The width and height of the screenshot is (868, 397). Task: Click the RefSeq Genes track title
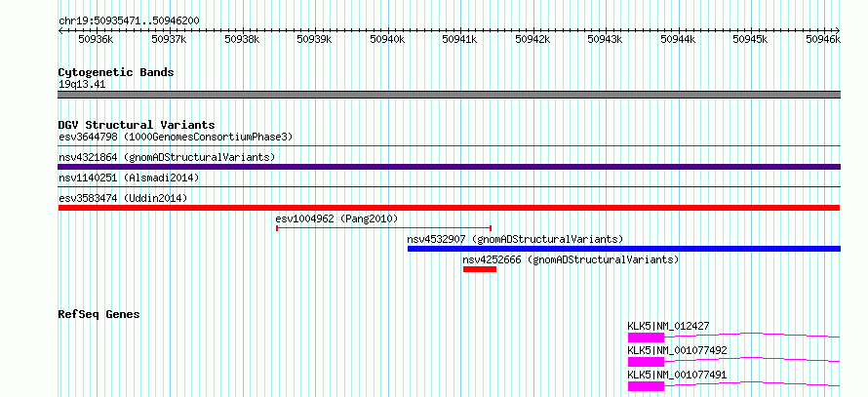tap(99, 314)
